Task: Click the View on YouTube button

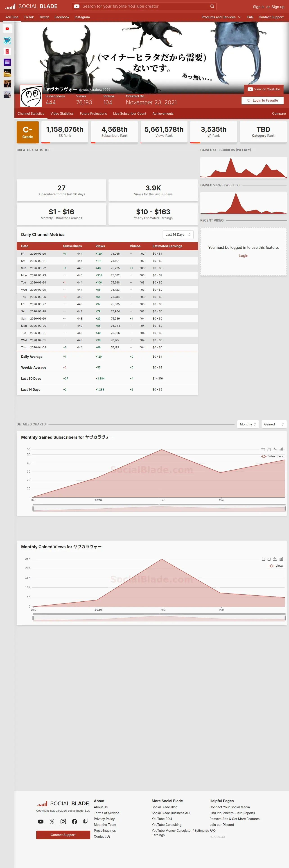Action: tap(264, 89)
